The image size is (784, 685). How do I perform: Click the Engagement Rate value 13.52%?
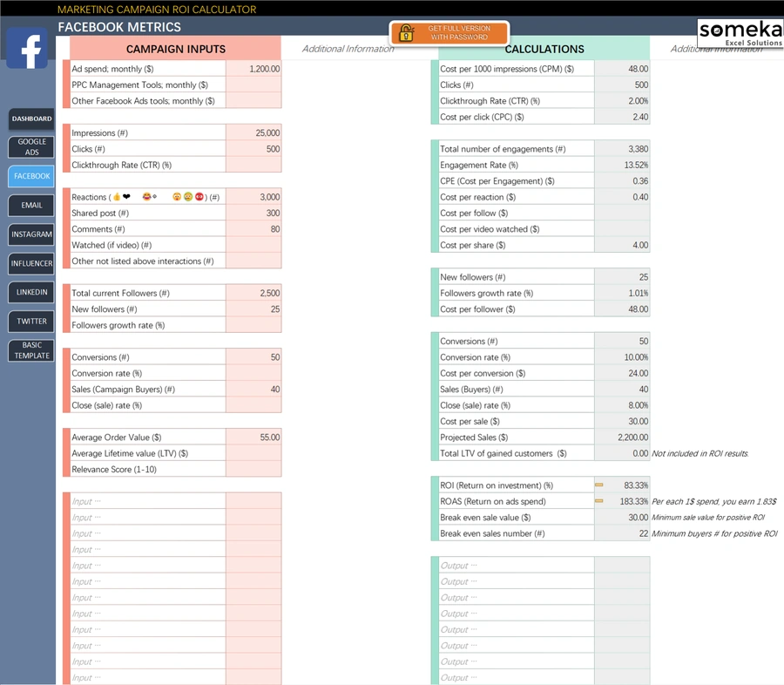(x=622, y=165)
